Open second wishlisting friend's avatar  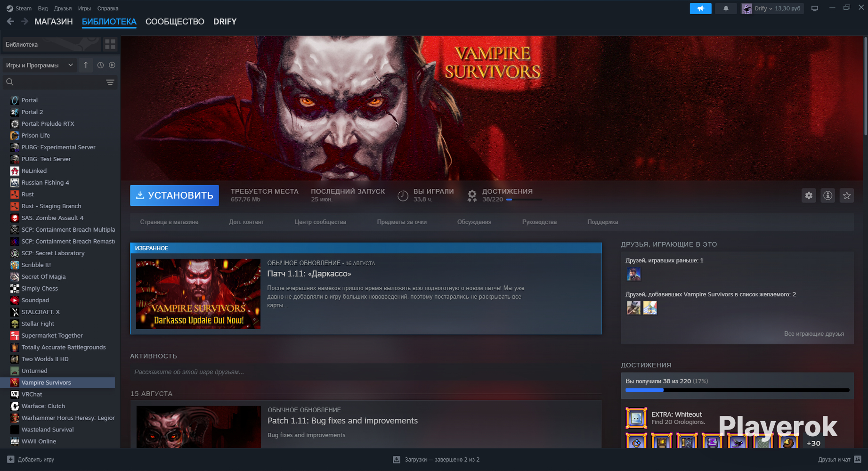650,308
